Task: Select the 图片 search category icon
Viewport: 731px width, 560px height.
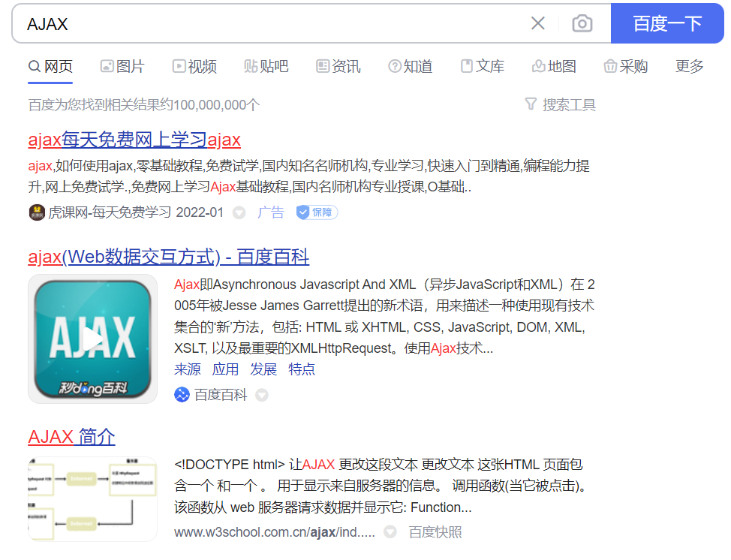Action: click(x=107, y=66)
